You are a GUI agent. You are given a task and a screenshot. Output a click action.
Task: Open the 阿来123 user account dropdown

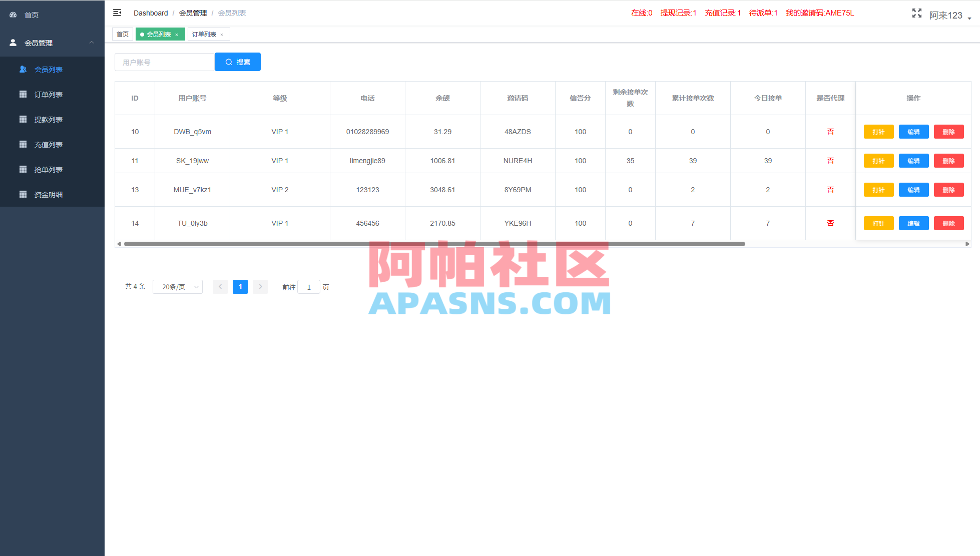[945, 15]
